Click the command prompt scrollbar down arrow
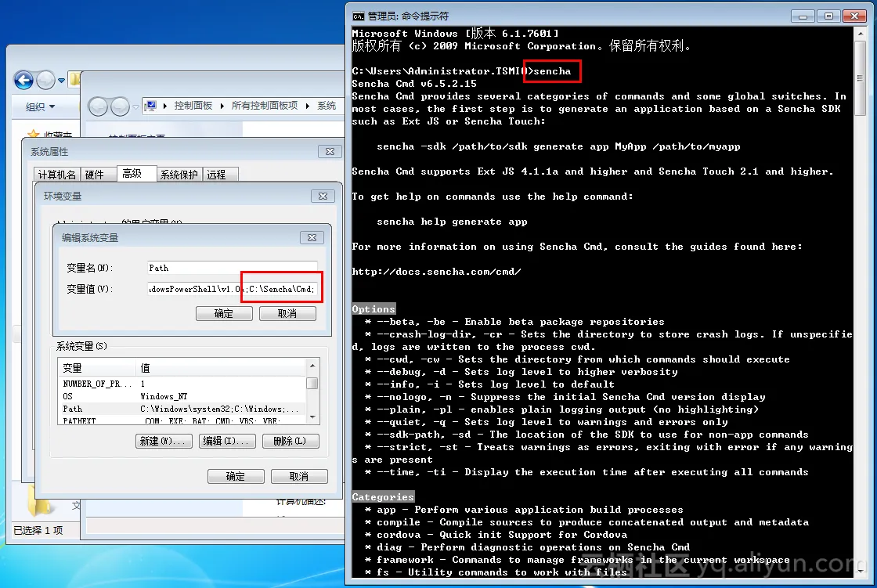The height and width of the screenshot is (588, 877). 861,571
